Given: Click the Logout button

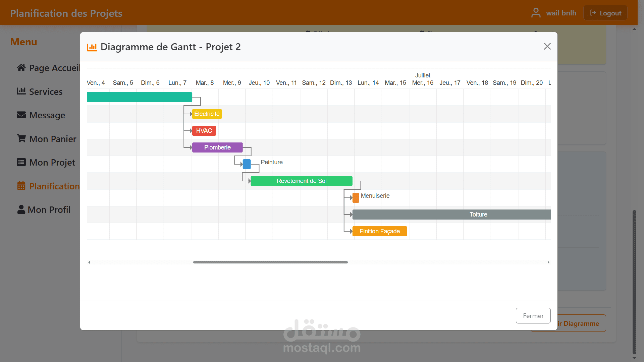Looking at the screenshot, I should (605, 13).
